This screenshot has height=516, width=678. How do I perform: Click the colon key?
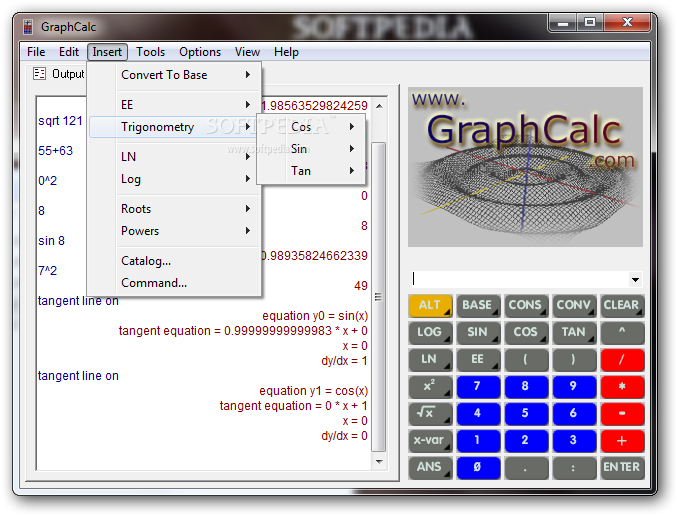coord(574,468)
